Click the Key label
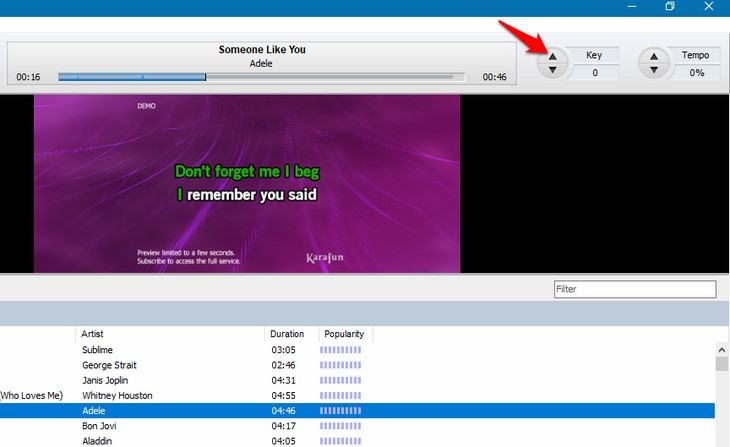 pos(594,55)
